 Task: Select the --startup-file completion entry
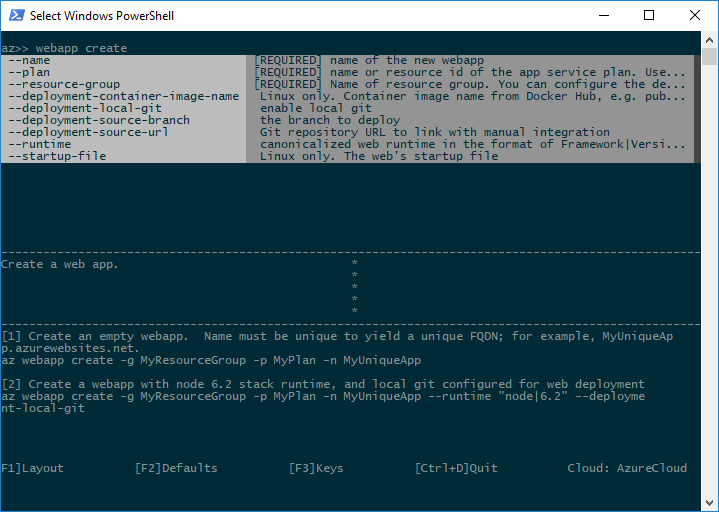[57, 157]
